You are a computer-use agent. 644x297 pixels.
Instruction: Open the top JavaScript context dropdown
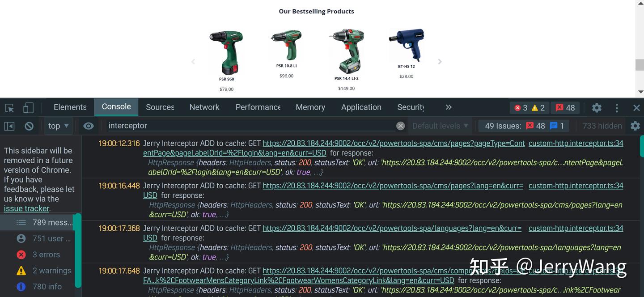[x=59, y=126]
